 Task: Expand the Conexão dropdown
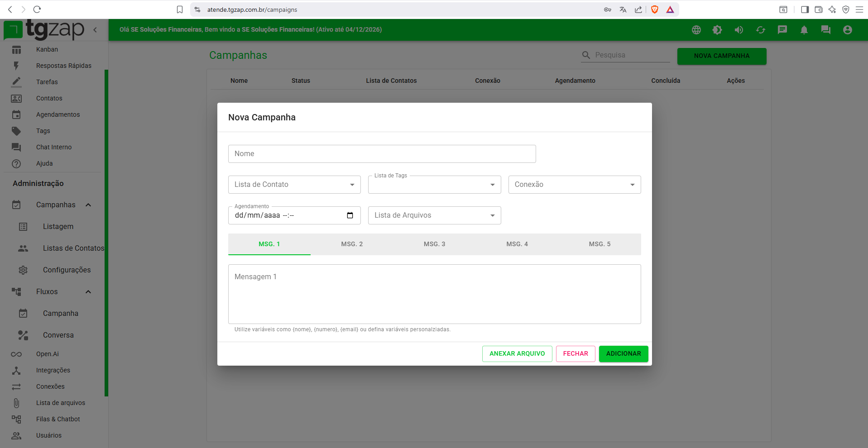tap(574, 185)
